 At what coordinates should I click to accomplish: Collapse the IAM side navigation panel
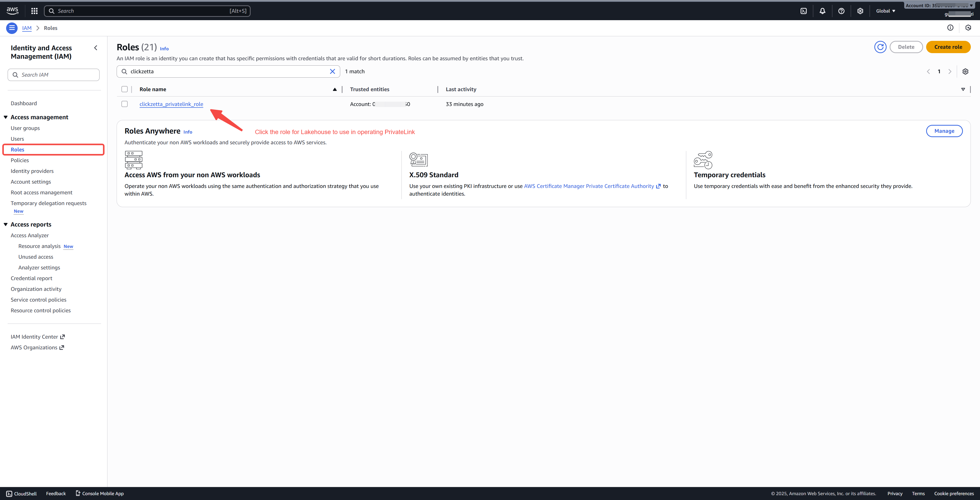coord(95,48)
